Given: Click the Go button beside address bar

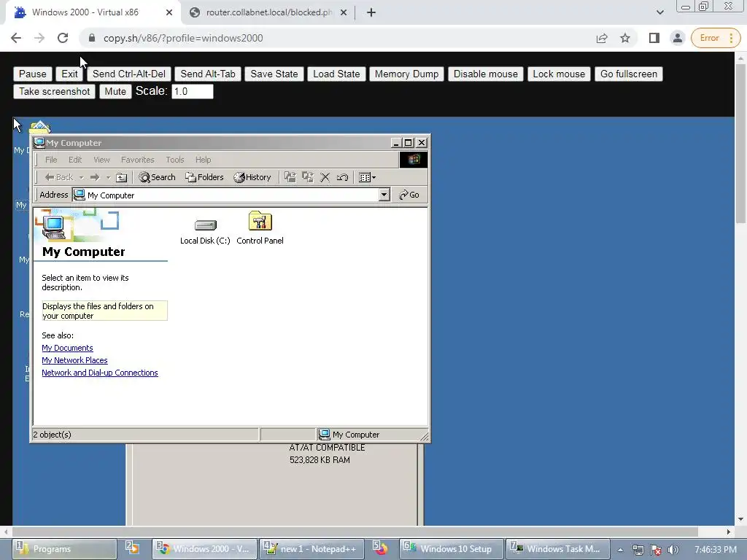Looking at the screenshot, I should point(409,195).
